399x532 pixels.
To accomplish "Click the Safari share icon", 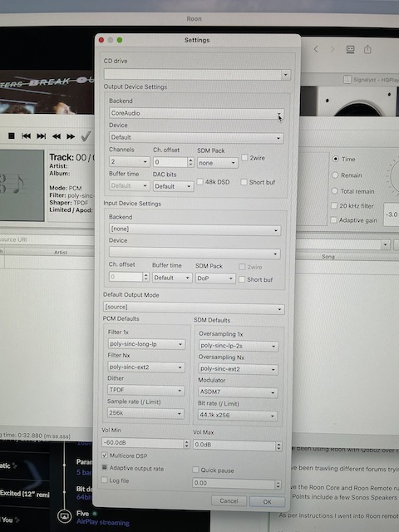I will [367, 49].
